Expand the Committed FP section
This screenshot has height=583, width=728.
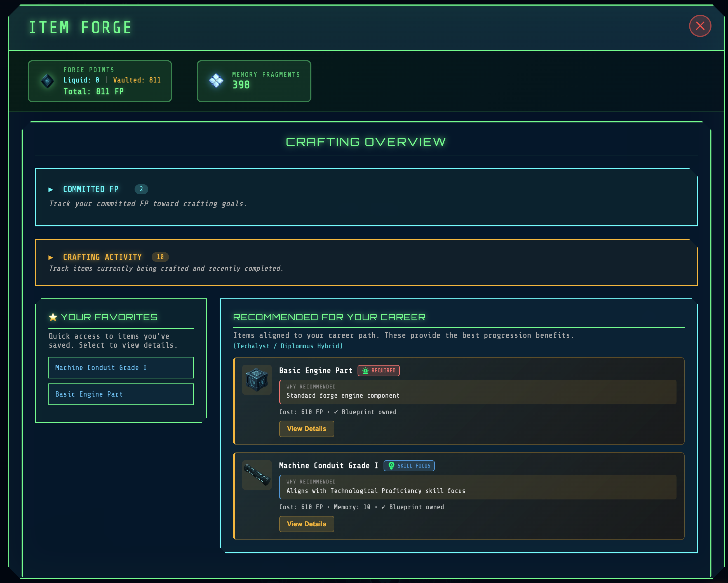pyautogui.click(x=90, y=189)
